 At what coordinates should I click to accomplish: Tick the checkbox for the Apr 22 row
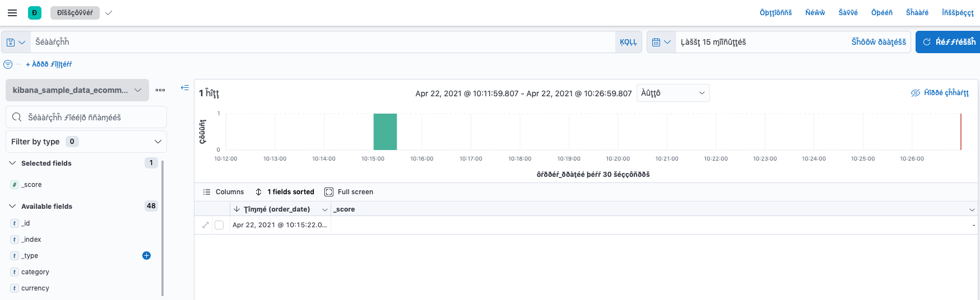[x=219, y=225]
